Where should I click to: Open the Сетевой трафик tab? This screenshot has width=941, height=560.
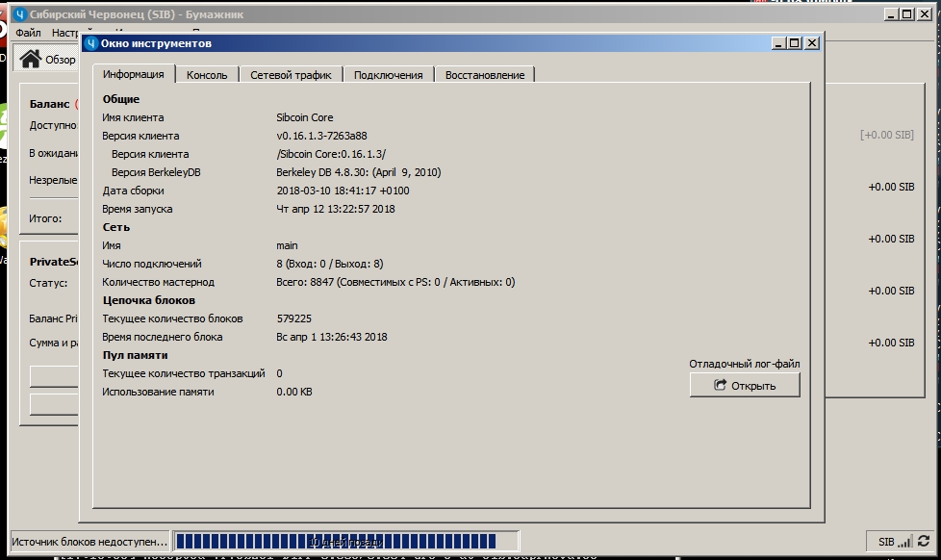[x=291, y=75]
